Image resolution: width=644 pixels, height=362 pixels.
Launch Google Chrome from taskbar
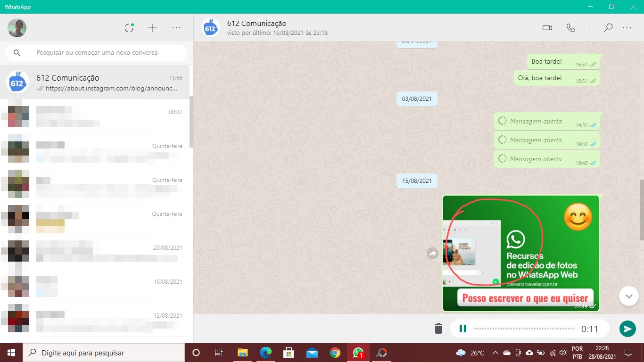pos(335,353)
